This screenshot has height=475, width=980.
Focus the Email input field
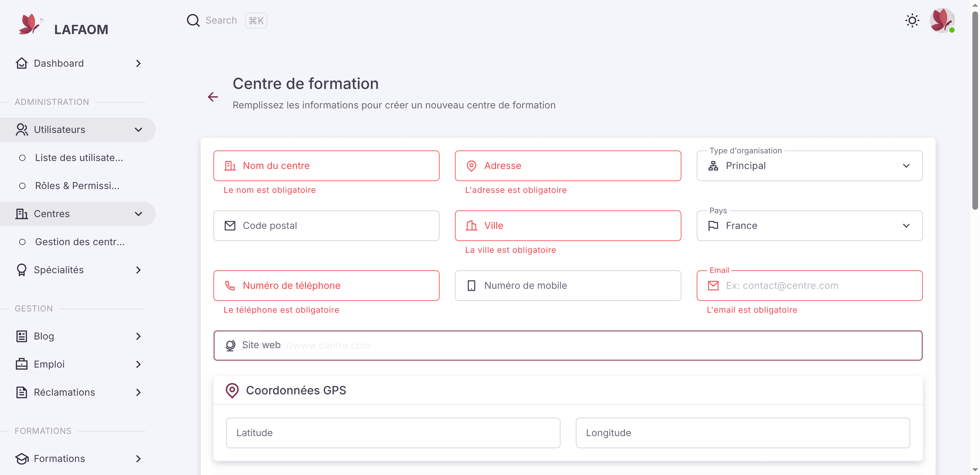pos(810,286)
